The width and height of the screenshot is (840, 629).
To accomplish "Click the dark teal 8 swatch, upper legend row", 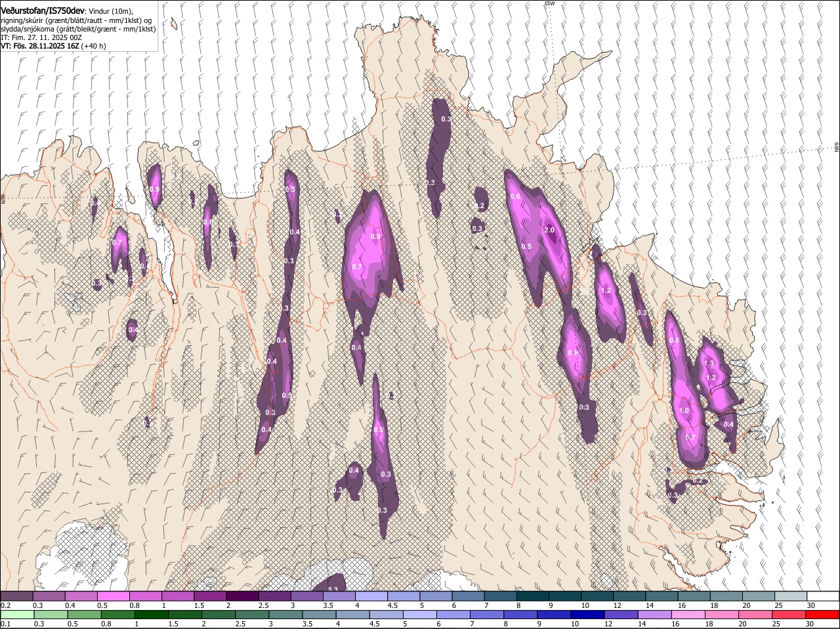I will point(532,596).
